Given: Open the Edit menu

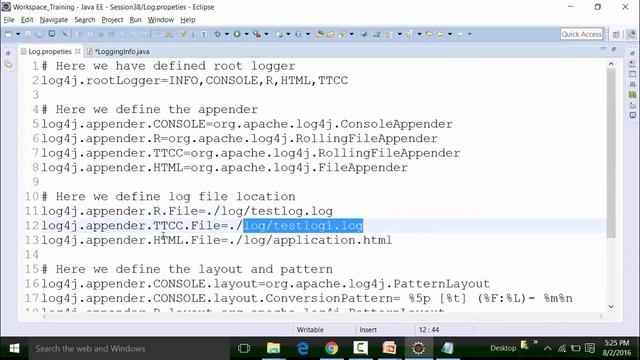Looking at the screenshot, I should click(x=27, y=20).
